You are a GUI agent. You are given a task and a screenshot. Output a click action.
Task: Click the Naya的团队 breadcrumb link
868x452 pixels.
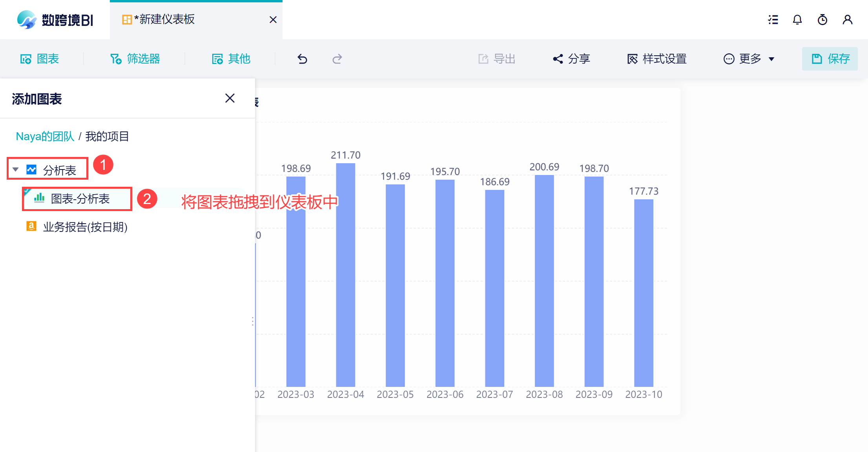[x=45, y=137]
